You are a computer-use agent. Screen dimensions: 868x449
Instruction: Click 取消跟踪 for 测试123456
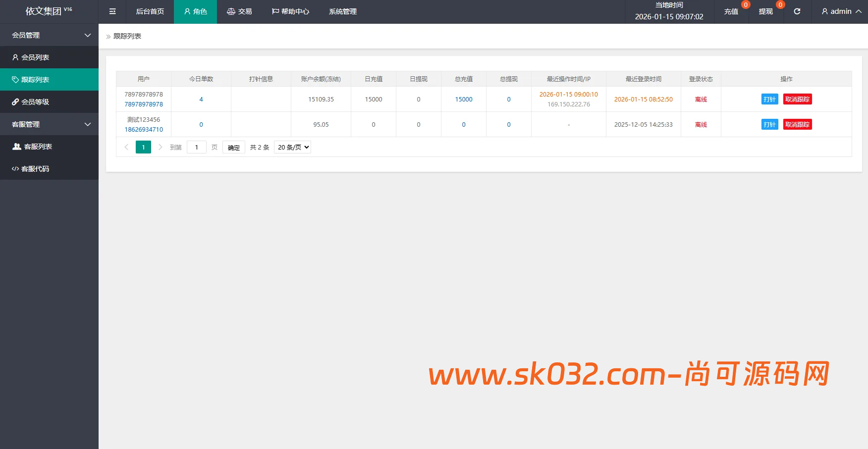pos(797,124)
